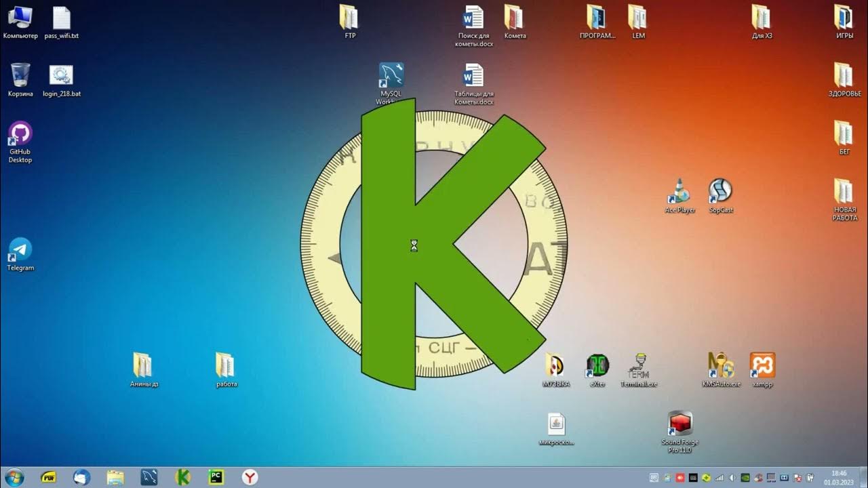The image size is (868, 488).
Task: Select the Для ХЗ folder
Action: coord(762,22)
